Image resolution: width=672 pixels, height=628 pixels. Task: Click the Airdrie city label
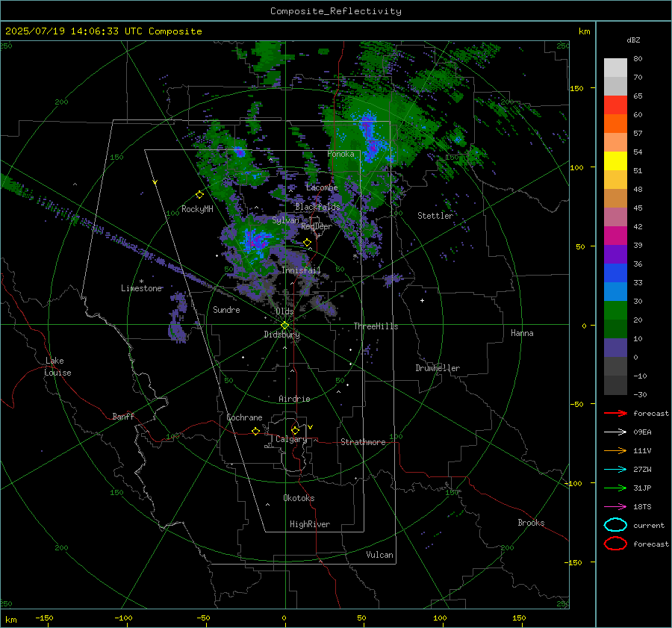(294, 399)
